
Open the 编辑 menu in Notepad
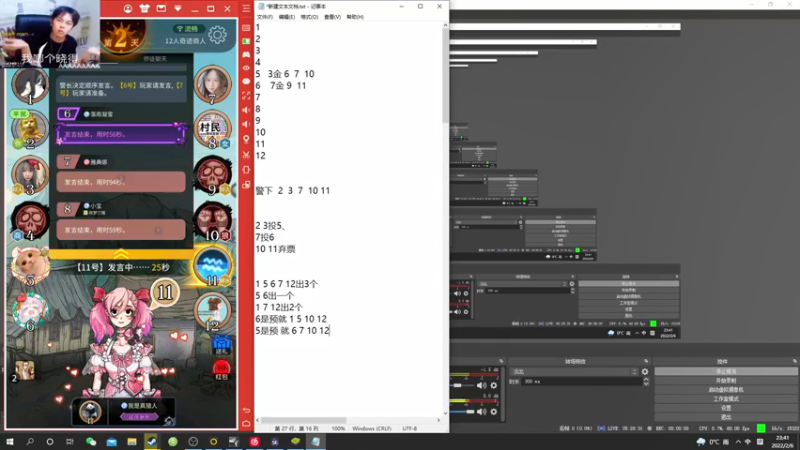[x=287, y=17]
